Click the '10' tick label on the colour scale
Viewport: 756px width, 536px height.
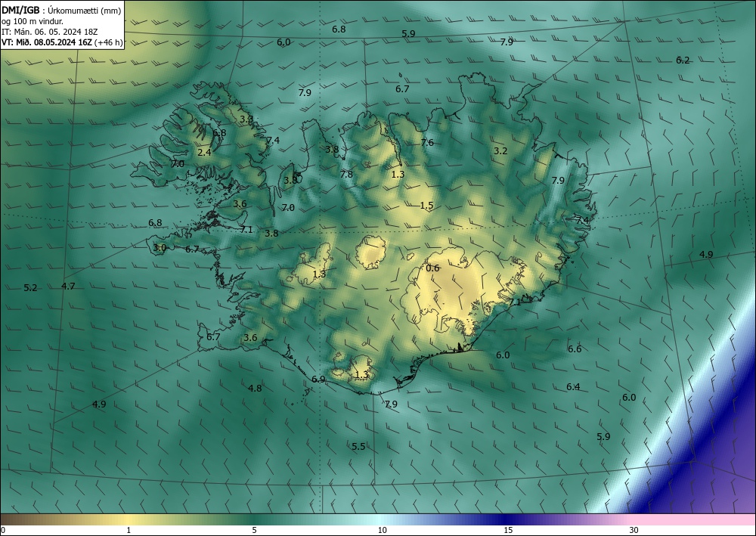point(382,530)
